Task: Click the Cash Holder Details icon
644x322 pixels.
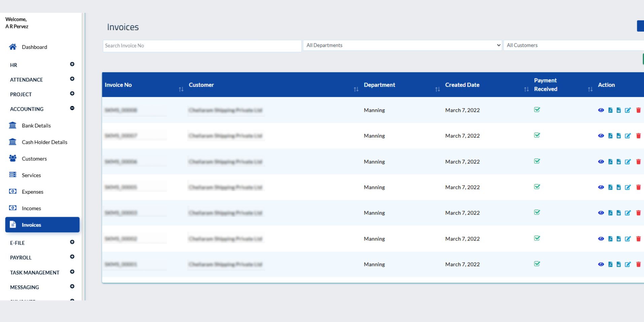Action: click(x=13, y=142)
